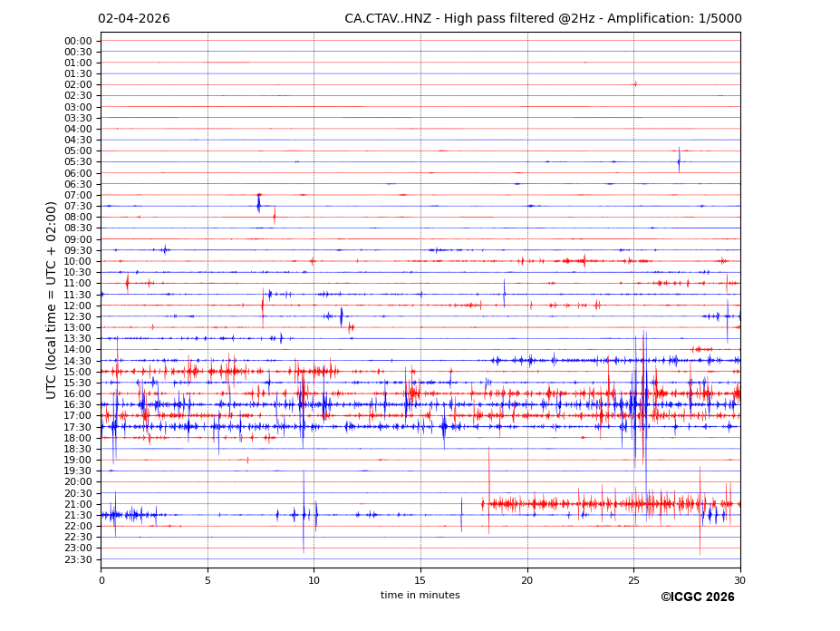Select the CA.CTAV..HNZ chart title

click(542, 19)
